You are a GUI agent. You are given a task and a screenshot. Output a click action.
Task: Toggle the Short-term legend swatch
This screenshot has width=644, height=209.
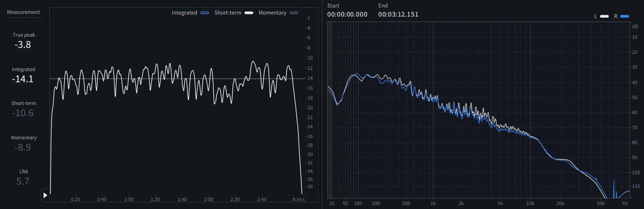pos(249,13)
